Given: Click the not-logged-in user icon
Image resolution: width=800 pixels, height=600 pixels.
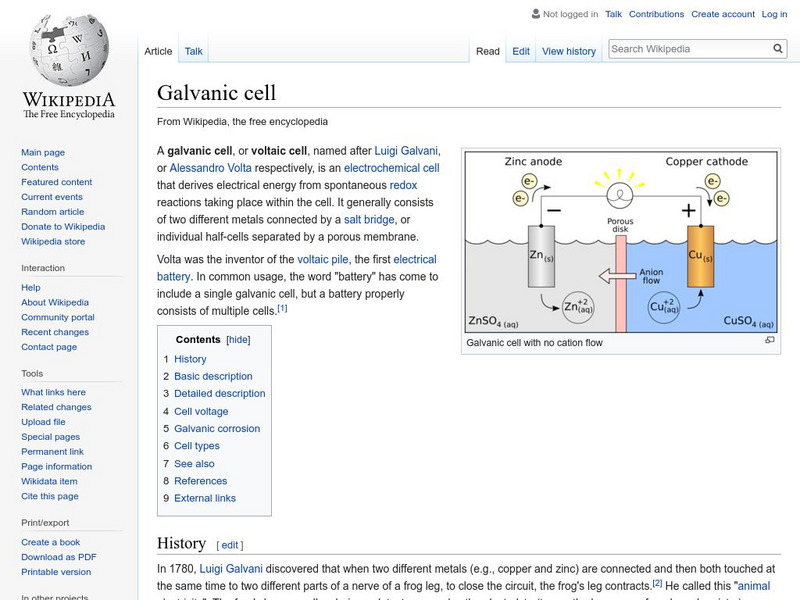Looking at the screenshot, I should [536, 14].
